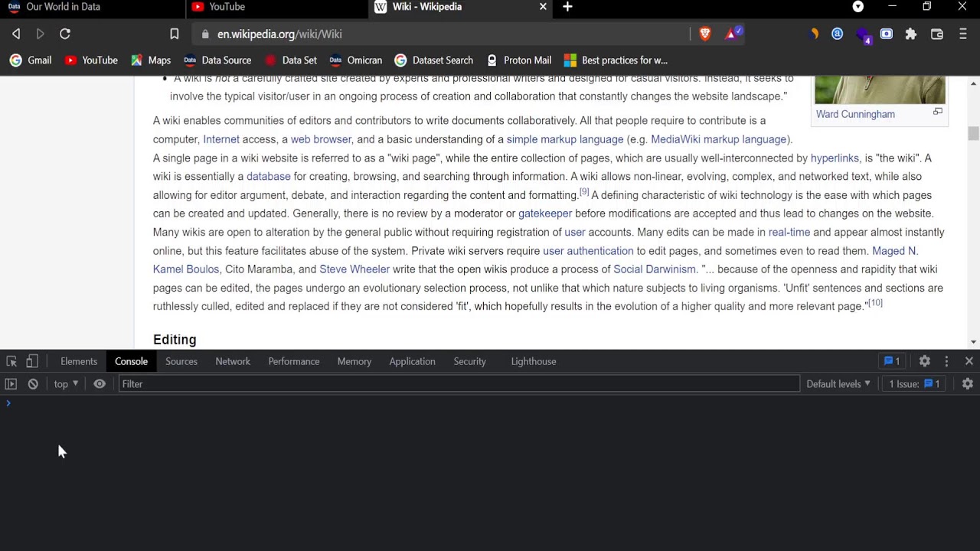The image size is (980, 551).
Task: Open the Default levels dropdown
Action: pos(838,384)
